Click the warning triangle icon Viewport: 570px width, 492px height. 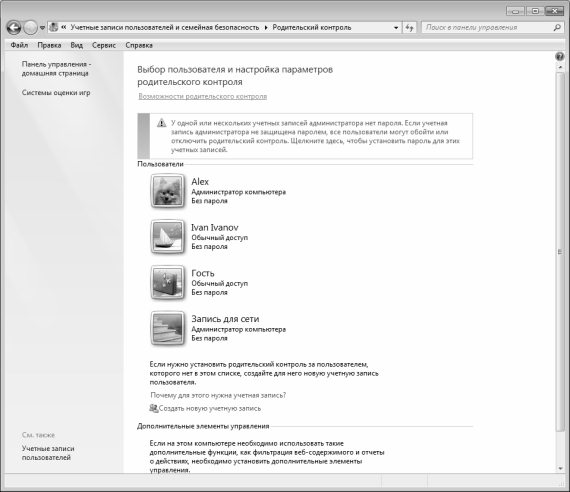(161, 123)
